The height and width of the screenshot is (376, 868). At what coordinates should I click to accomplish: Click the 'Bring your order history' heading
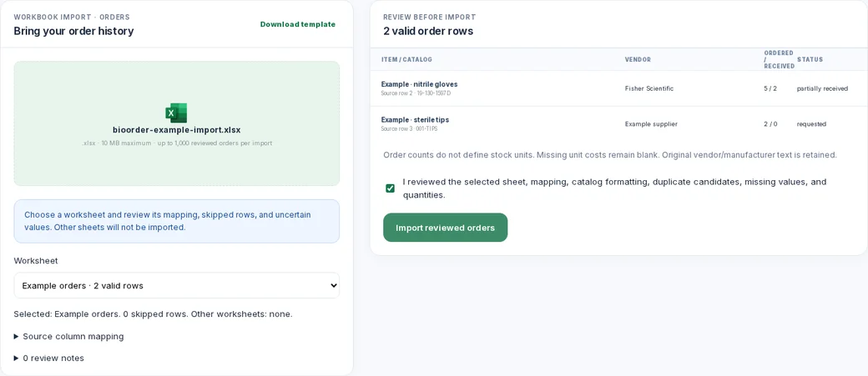(x=73, y=31)
